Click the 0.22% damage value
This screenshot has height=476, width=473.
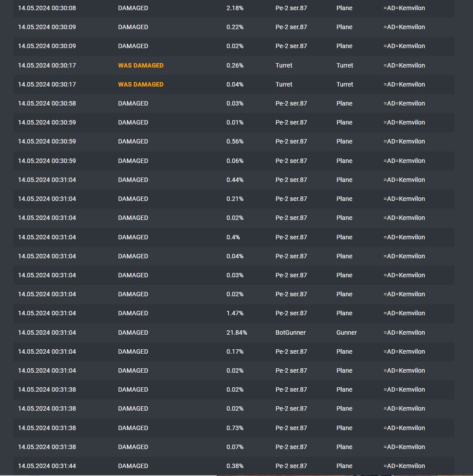pyautogui.click(x=235, y=27)
